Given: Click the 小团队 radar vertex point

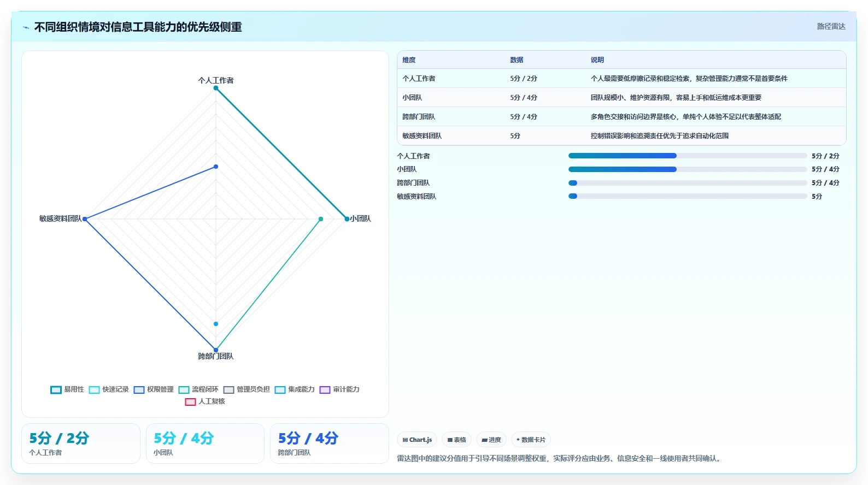Looking at the screenshot, I should pyautogui.click(x=347, y=219).
